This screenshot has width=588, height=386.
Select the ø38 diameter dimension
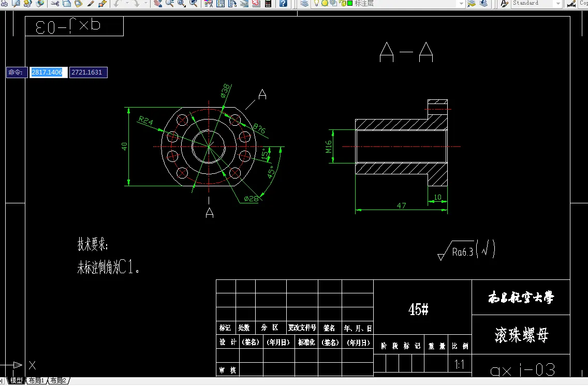[x=225, y=91]
